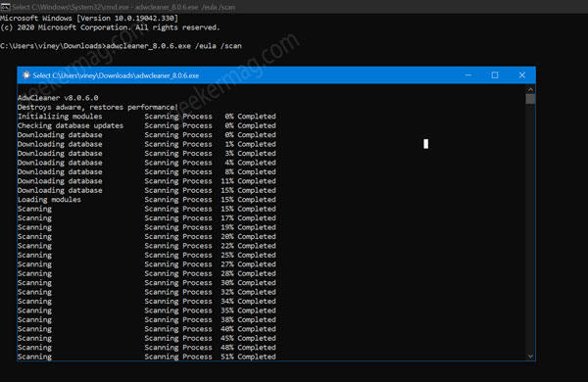
Task: Click the 'Loading modules' status line
Action: click(49, 200)
